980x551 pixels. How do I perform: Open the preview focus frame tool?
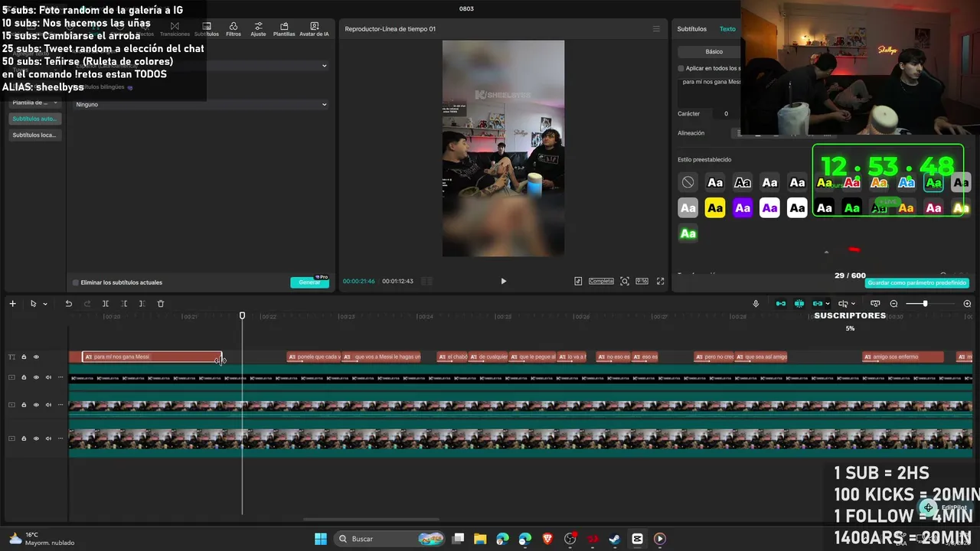[x=625, y=281]
